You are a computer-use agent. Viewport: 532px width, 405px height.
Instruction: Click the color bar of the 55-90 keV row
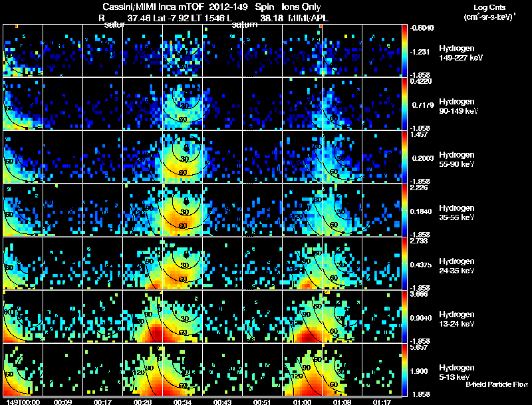(x=404, y=157)
